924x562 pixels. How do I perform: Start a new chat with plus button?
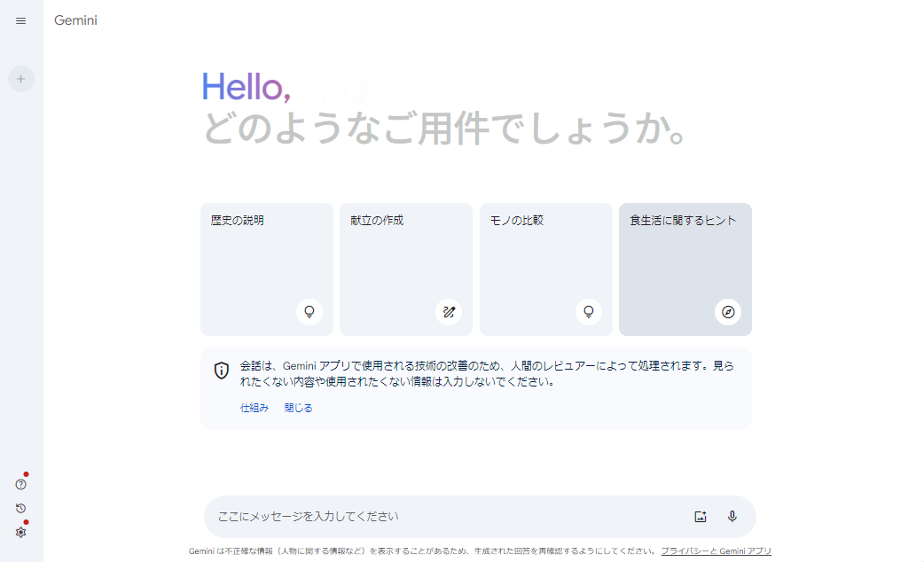coord(21,79)
